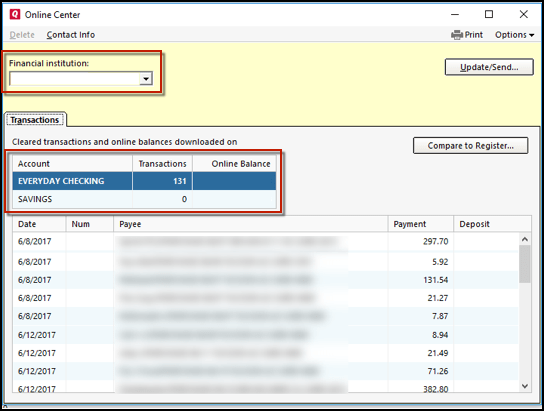Select the 7.87 payment value

coord(440,316)
